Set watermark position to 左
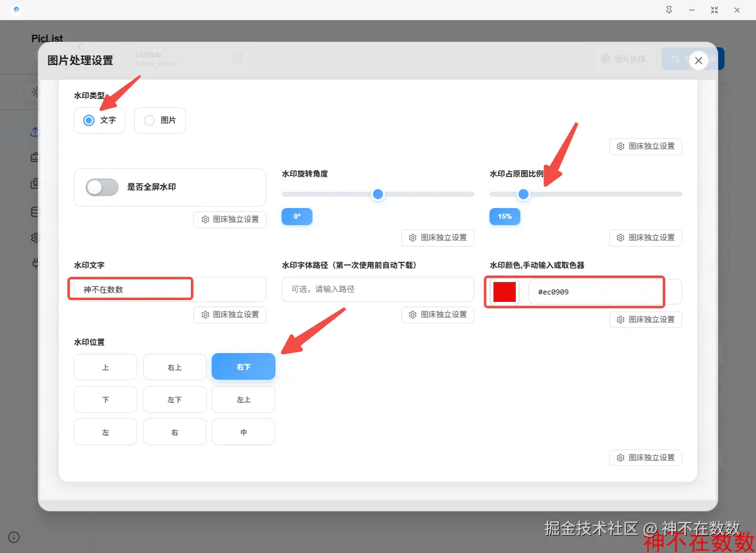 click(x=105, y=432)
